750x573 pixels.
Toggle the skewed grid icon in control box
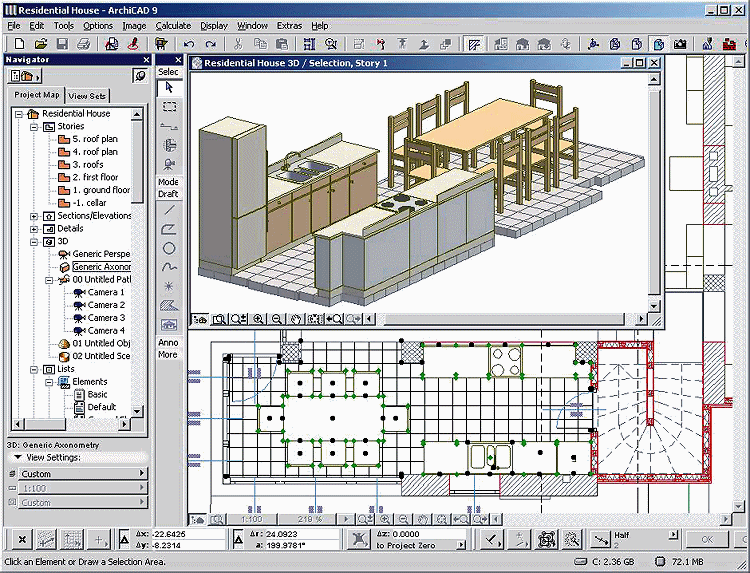47,540
